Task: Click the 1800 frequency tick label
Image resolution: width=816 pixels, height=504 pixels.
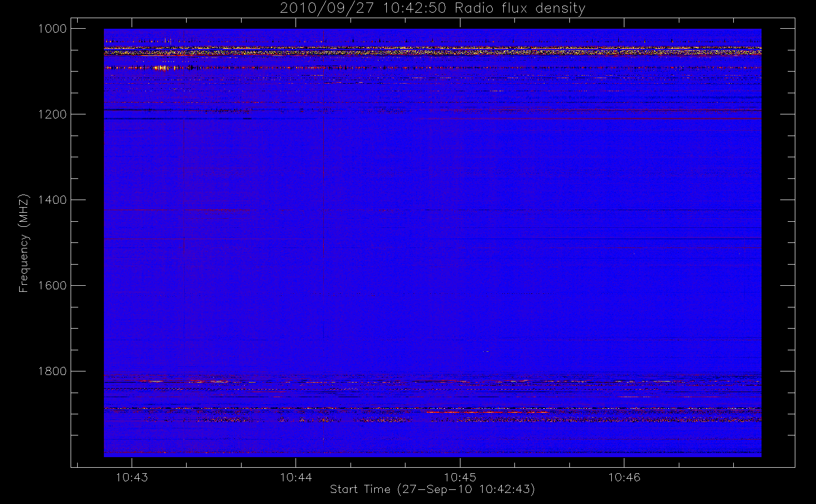Action: [52, 371]
